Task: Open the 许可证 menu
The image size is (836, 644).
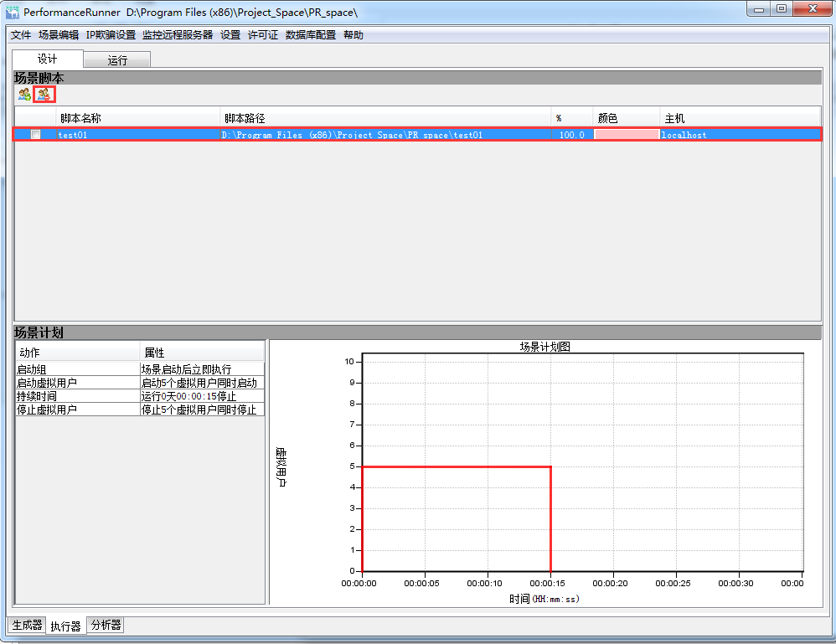Action: pyautogui.click(x=263, y=35)
